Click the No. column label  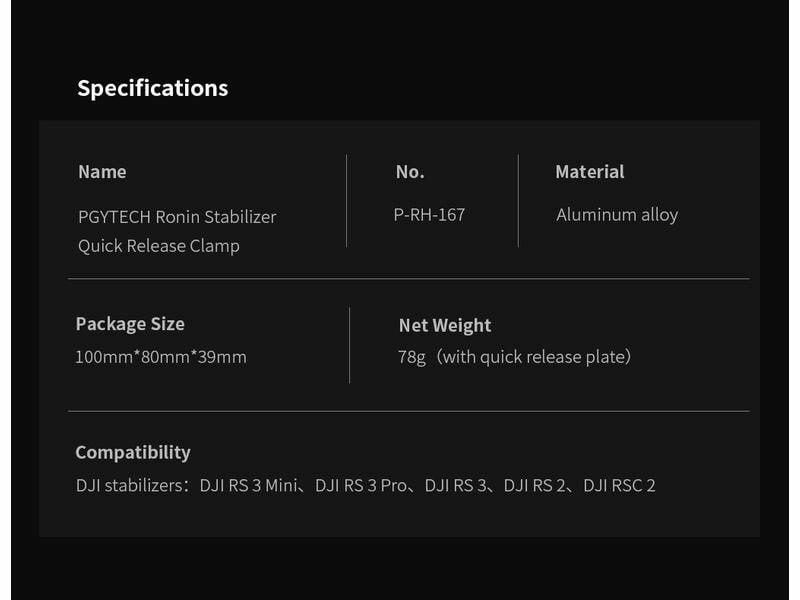pyautogui.click(x=410, y=172)
